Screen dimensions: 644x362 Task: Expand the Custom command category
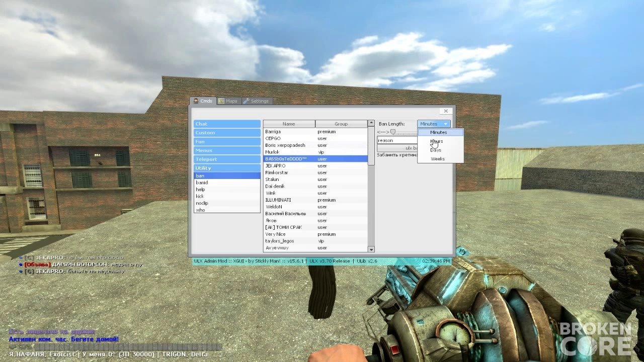227,133
